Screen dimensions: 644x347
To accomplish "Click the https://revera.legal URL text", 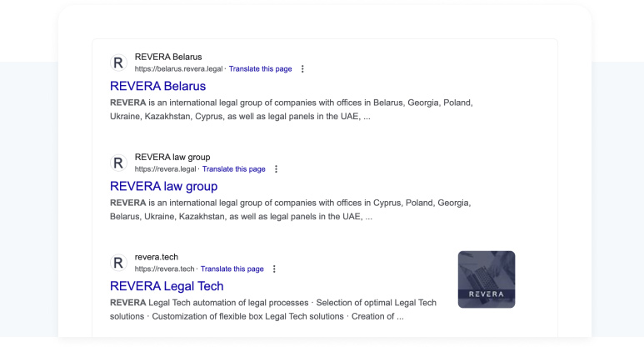I will (x=165, y=169).
